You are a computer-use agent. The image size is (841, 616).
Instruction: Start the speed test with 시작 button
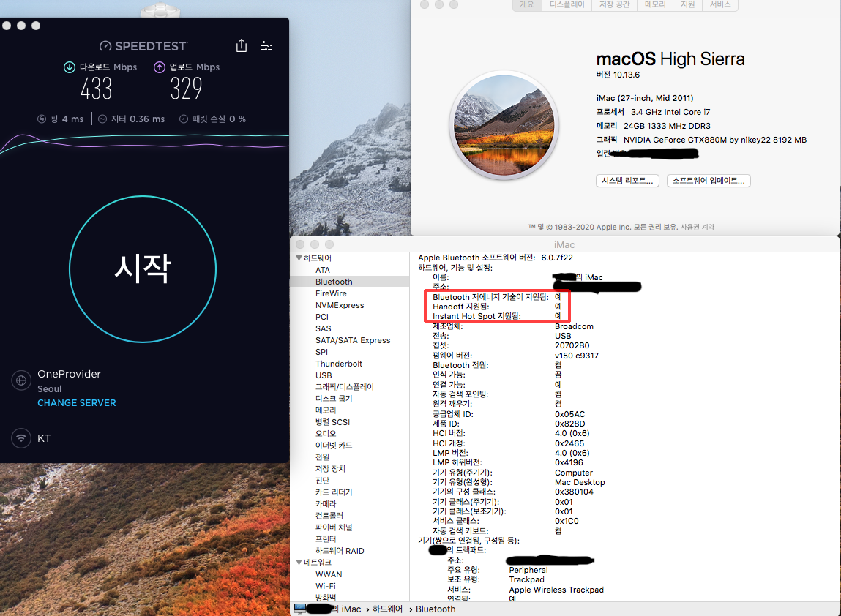click(x=143, y=269)
